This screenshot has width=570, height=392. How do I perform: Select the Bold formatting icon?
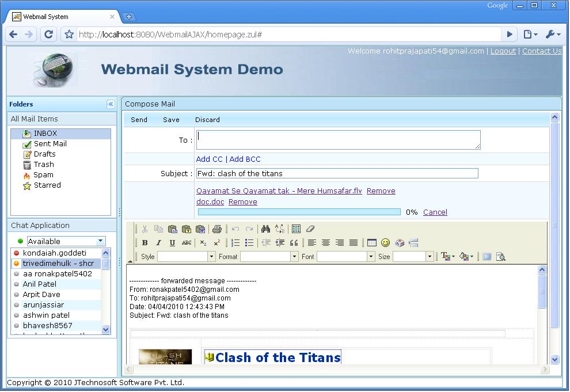click(x=145, y=242)
